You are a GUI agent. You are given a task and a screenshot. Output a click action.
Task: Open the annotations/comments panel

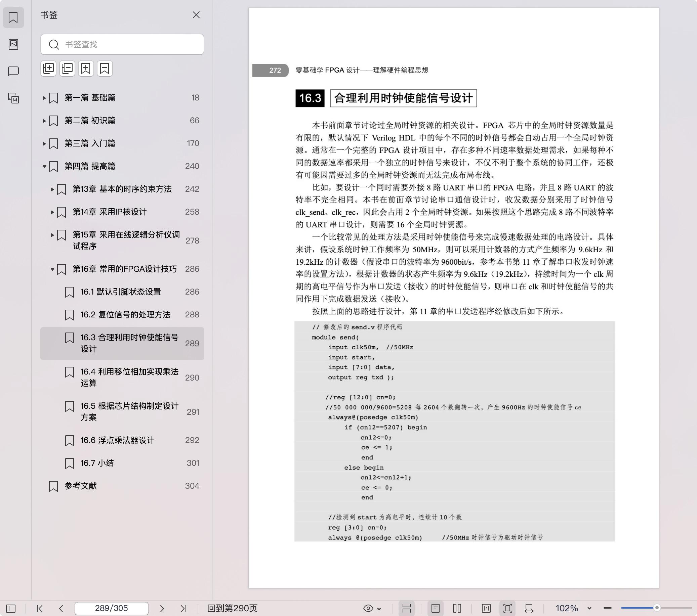(14, 71)
